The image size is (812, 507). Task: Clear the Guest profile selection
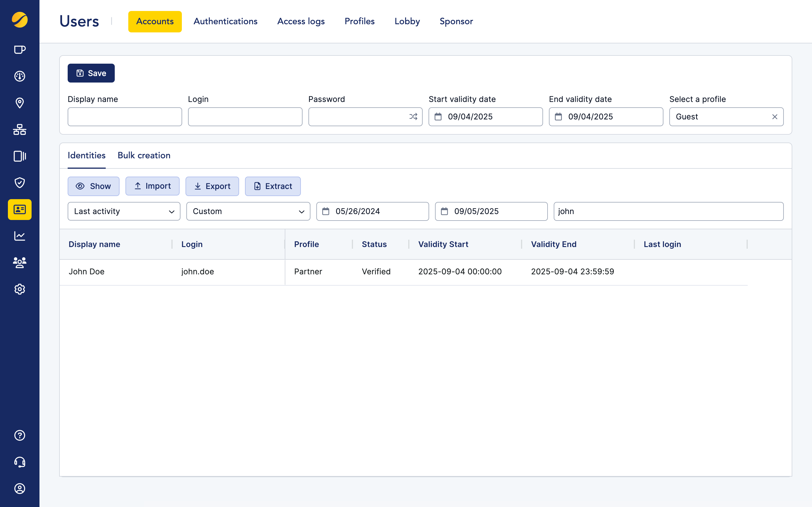click(775, 117)
